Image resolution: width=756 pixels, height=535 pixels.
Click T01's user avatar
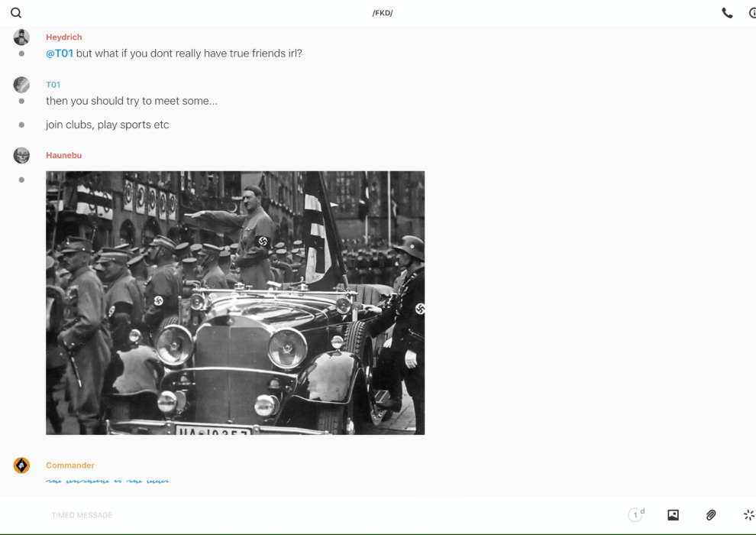click(x=21, y=85)
